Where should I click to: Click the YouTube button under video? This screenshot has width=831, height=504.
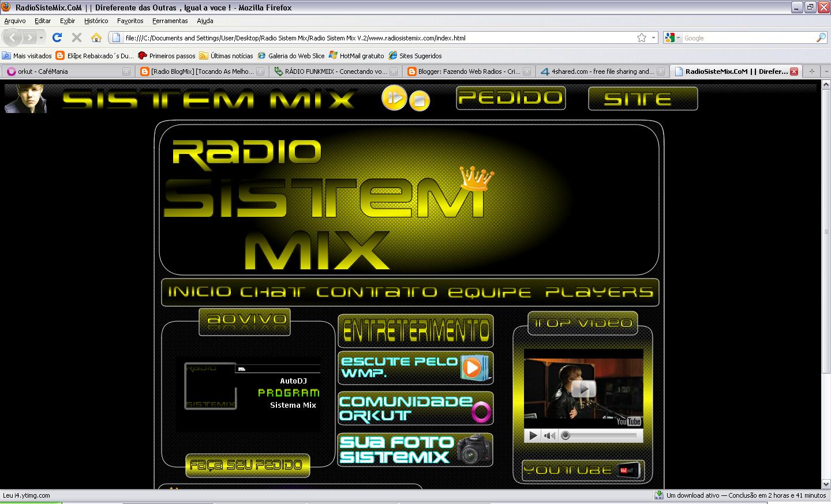tap(583, 471)
